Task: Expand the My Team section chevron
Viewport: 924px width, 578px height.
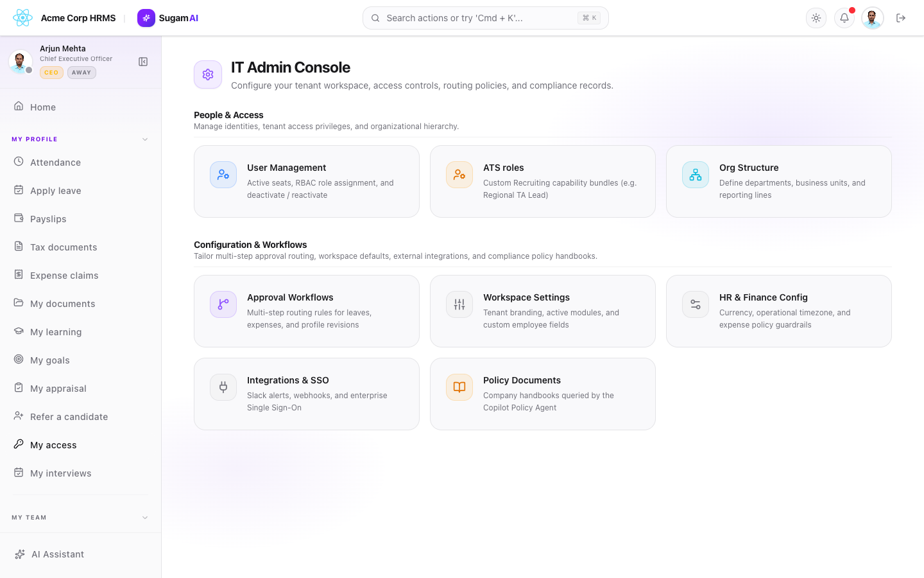Action: click(x=145, y=518)
